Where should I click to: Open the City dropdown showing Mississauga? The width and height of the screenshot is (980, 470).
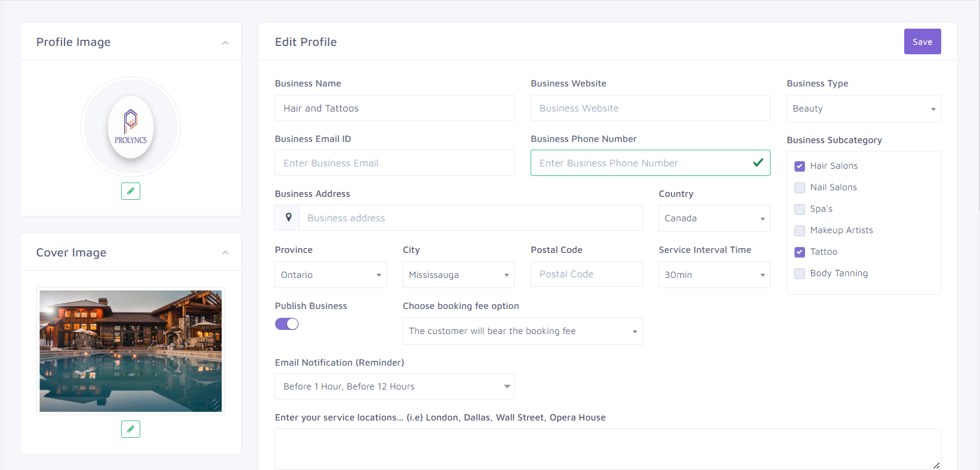458,275
